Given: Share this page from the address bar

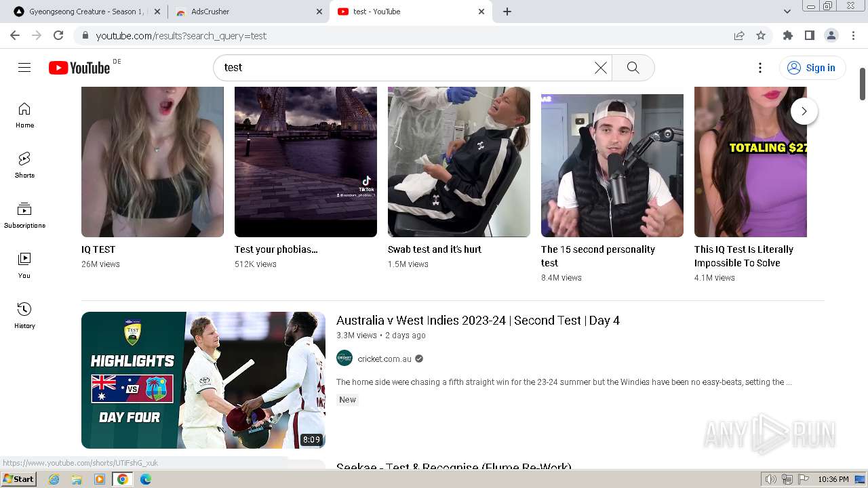Looking at the screenshot, I should point(739,35).
